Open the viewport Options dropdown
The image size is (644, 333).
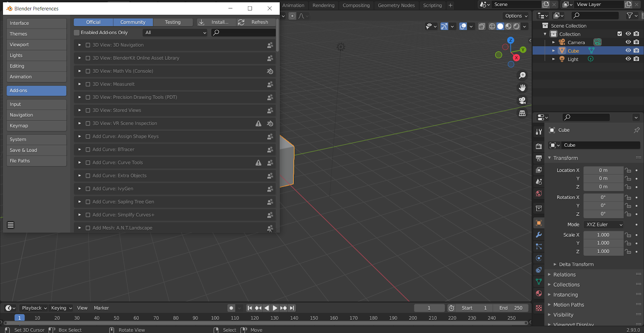coord(516,16)
